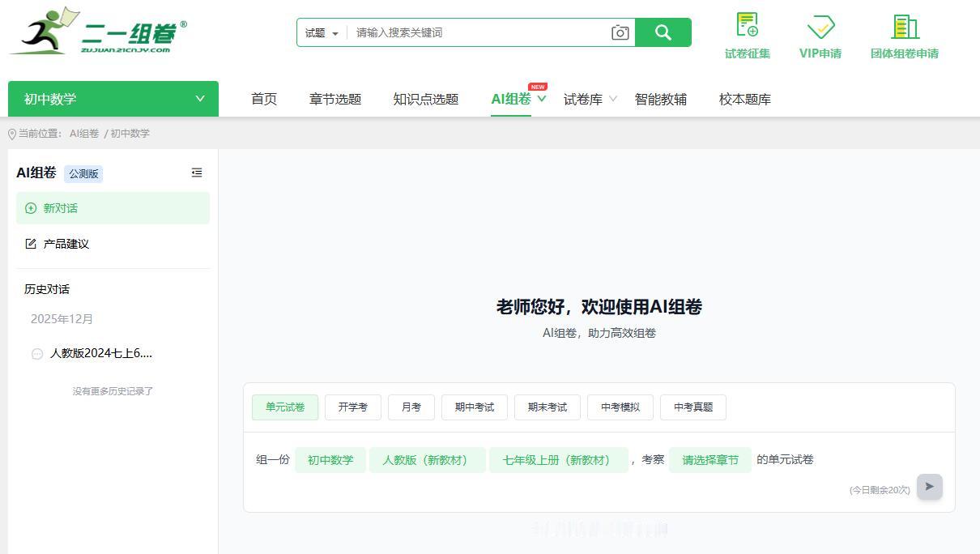Open the 请选择章节 chapter selector
The height and width of the screenshot is (554, 980).
pyautogui.click(x=710, y=460)
